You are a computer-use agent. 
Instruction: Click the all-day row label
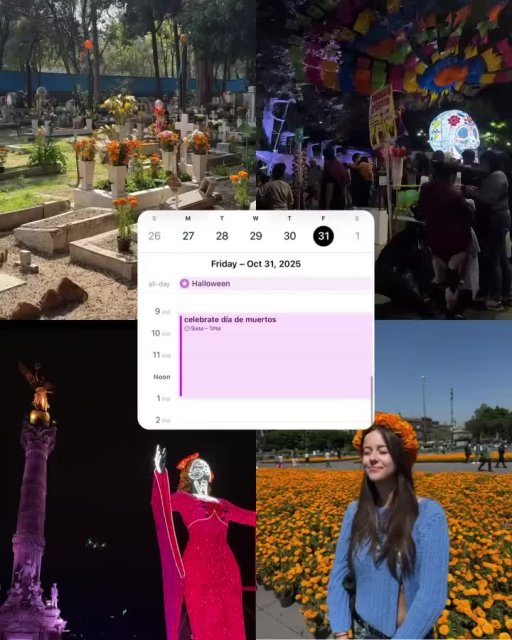159,284
